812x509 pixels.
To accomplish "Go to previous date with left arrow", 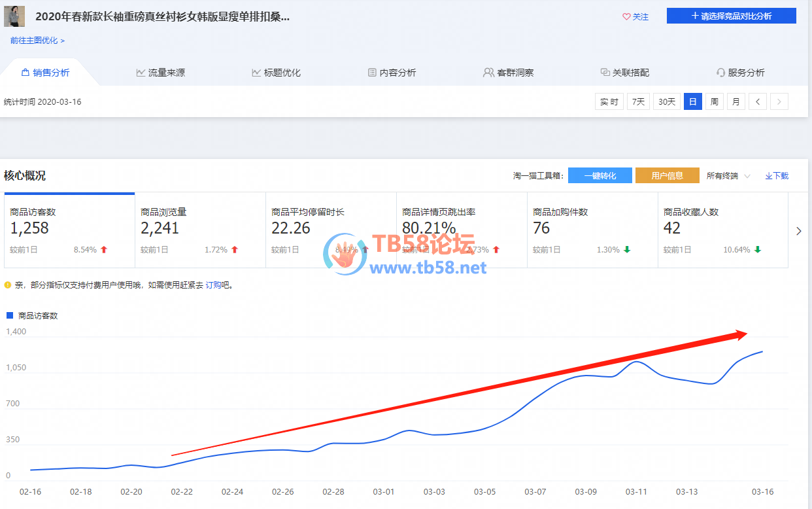I will click(x=757, y=102).
